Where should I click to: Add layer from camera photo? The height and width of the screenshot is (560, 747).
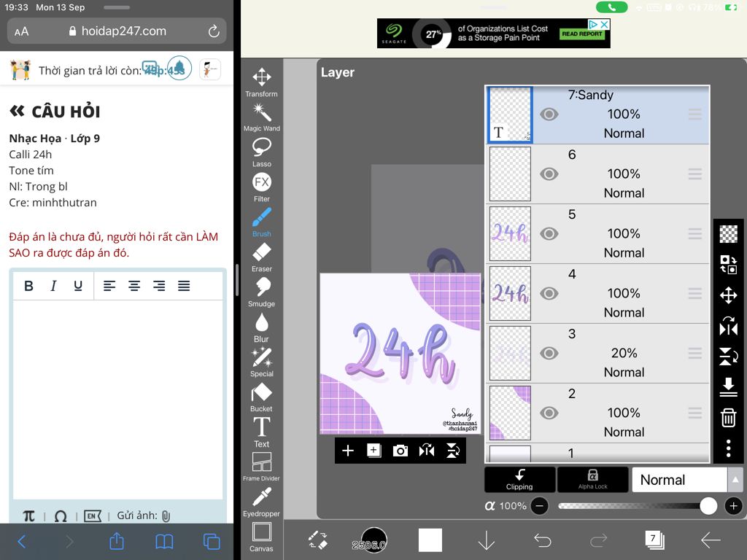coord(400,451)
